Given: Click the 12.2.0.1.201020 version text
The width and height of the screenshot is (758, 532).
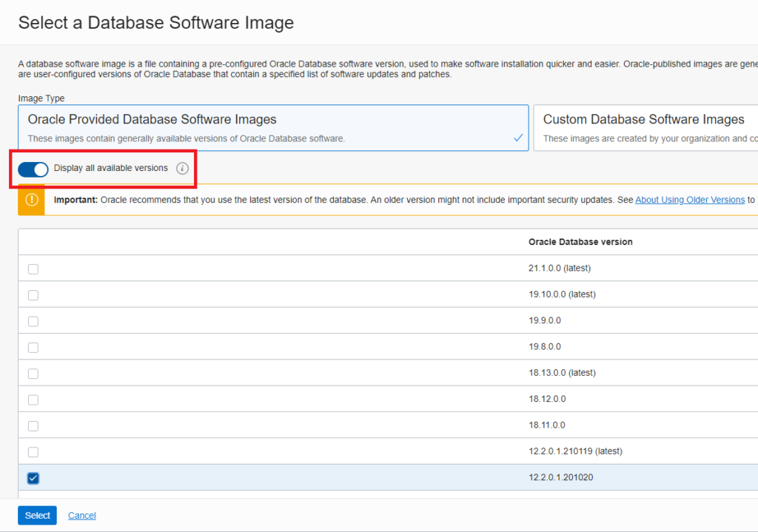Looking at the screenshot, I should pyautogui.click(x=561, y=477).
